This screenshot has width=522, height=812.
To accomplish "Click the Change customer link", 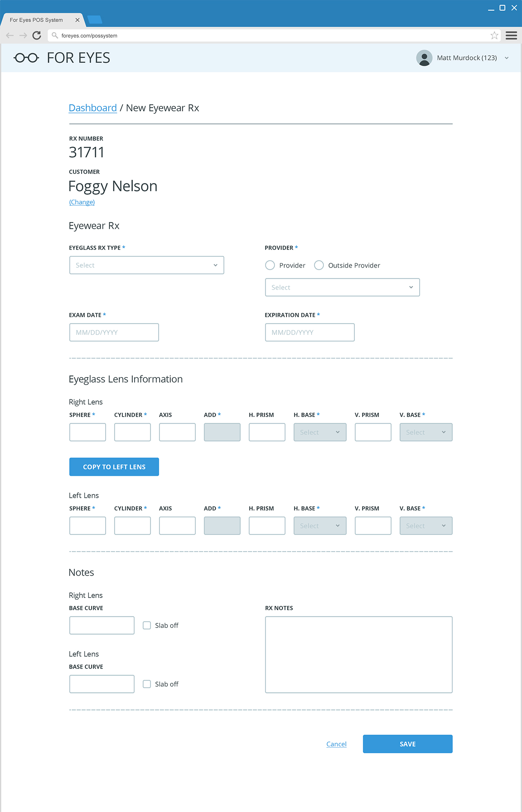I will point(82,202).
